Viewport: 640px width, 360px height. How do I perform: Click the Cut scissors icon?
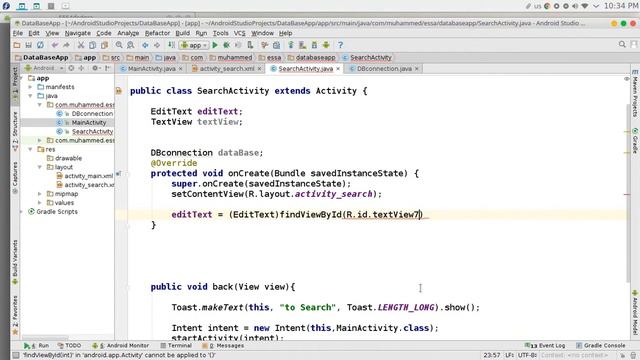[x=81, y=45]
